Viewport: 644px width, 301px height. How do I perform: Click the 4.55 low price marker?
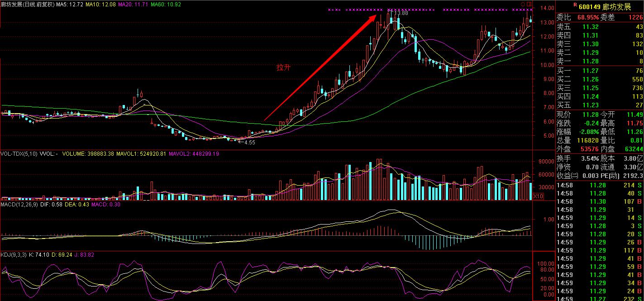pos(249,142)
